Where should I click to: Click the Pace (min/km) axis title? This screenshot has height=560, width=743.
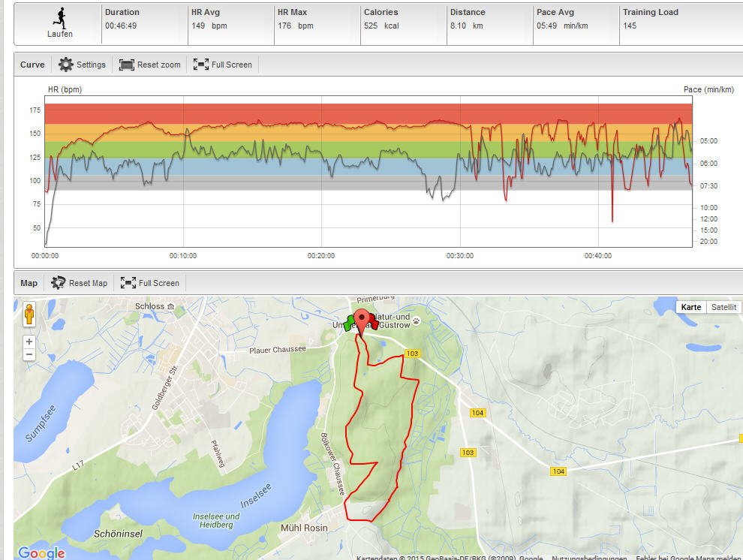[x=708, y=89]
